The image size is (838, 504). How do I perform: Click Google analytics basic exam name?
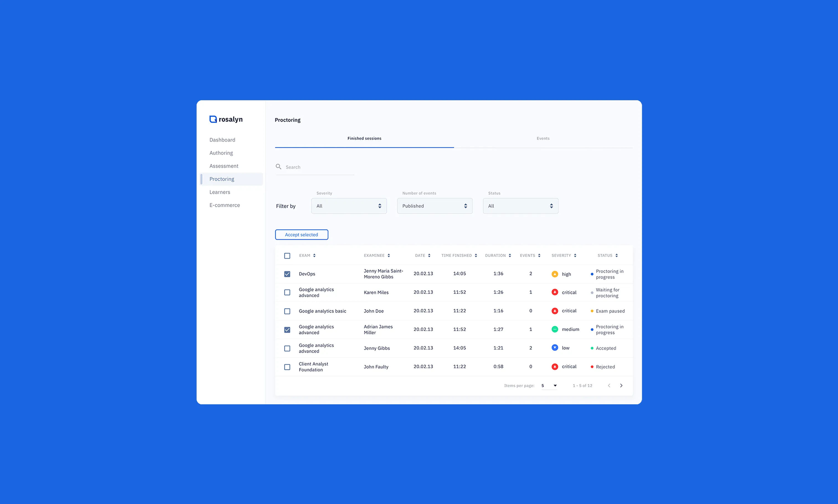coord(323,311)
